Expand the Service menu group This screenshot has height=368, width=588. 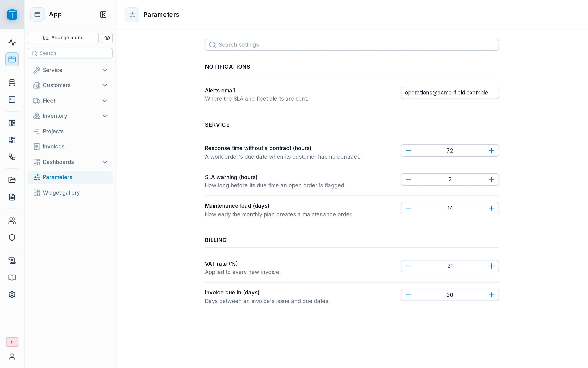point(70,70)
